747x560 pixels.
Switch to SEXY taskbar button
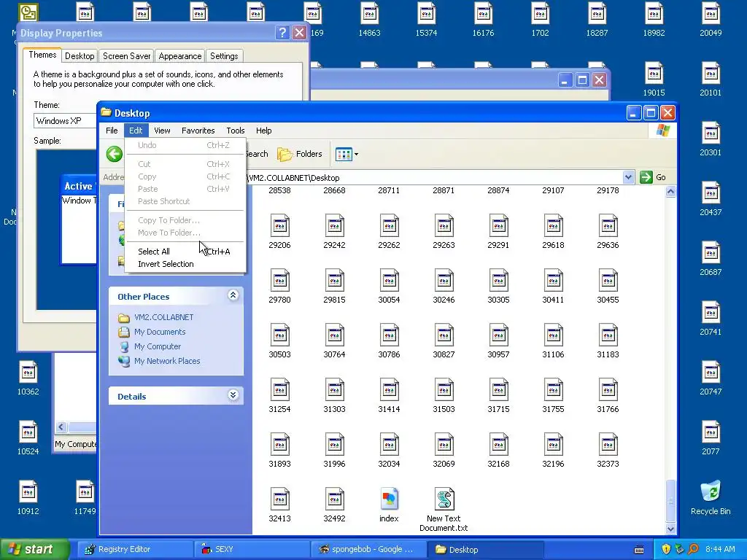click(x=252, y=550)
